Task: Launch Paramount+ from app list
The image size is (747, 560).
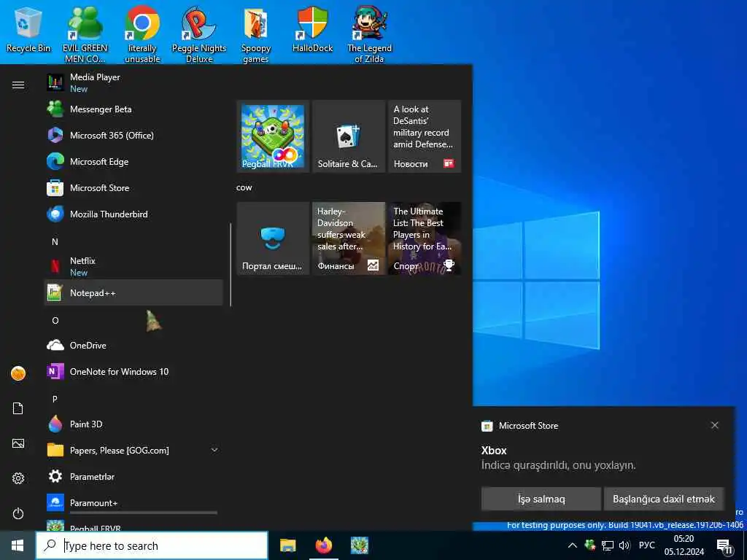Action: 133,502
